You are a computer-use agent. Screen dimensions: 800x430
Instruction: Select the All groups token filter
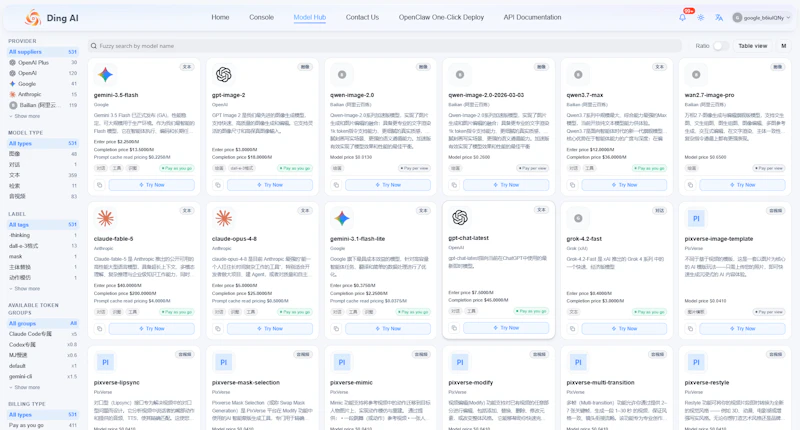click(43, 323)
